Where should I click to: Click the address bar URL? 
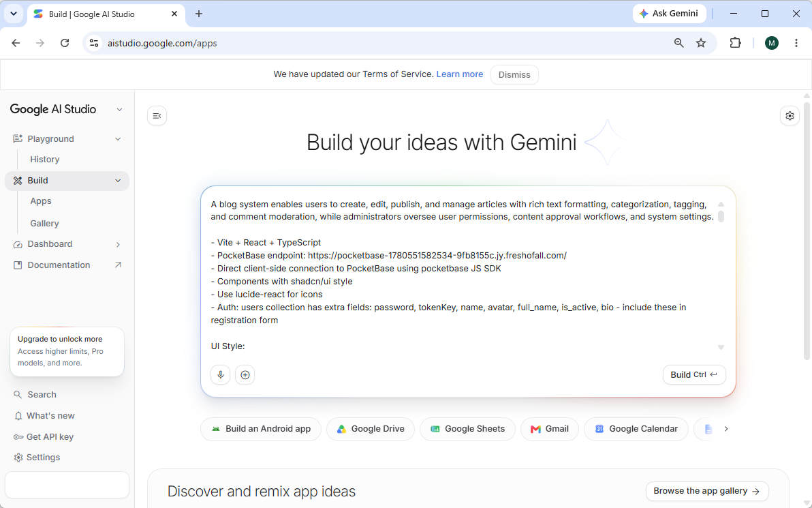click(162, 43)
